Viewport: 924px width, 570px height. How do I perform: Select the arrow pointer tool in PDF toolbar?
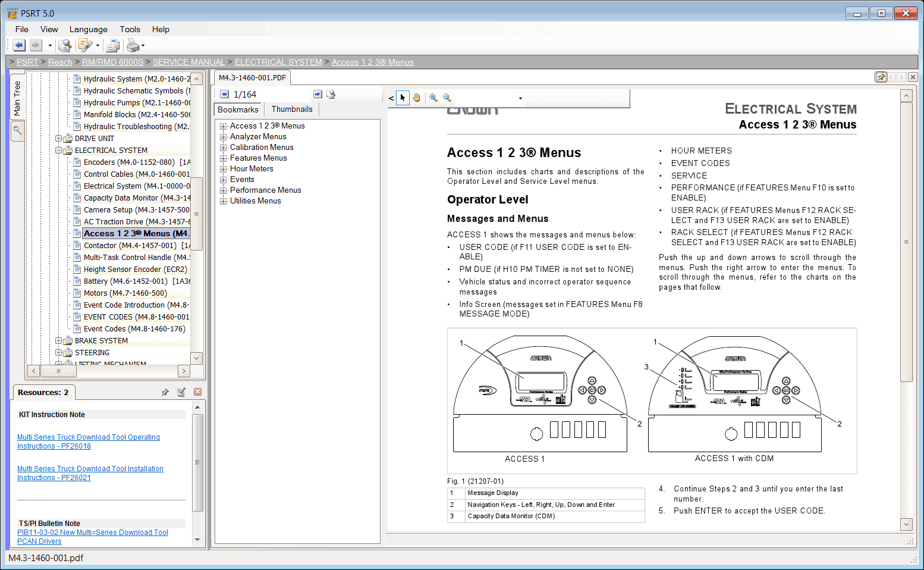coord(403,98)
